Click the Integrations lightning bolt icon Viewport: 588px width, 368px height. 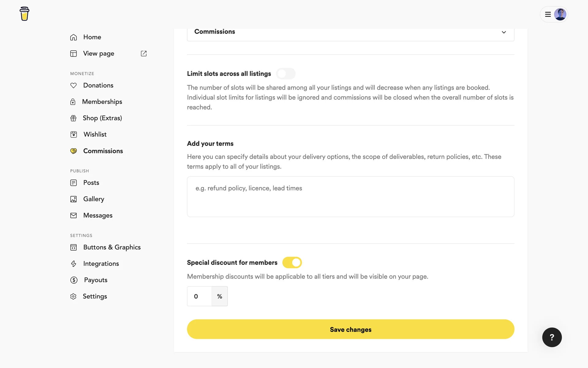(x=73, y=264)
